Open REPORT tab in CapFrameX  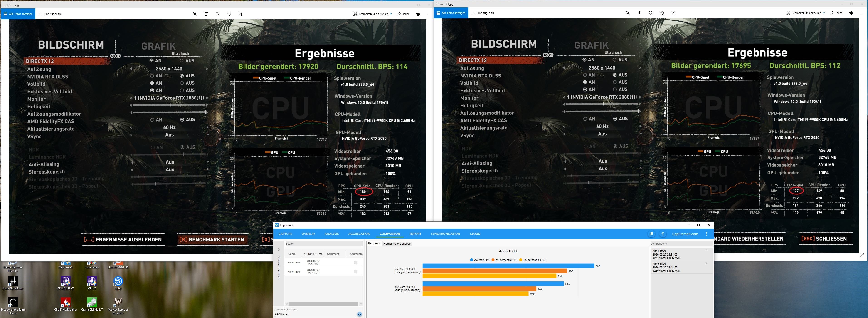coord(415,234)
